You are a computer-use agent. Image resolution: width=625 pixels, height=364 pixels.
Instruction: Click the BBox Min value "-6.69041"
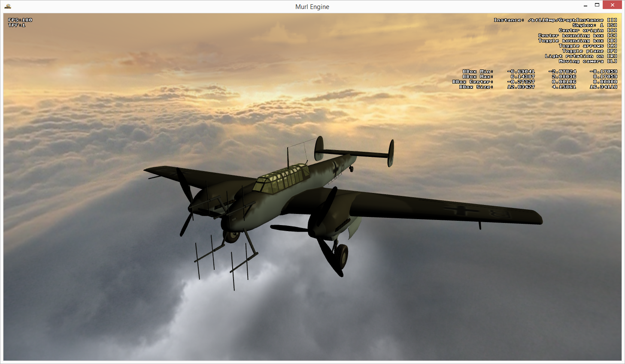coord(521,72)
